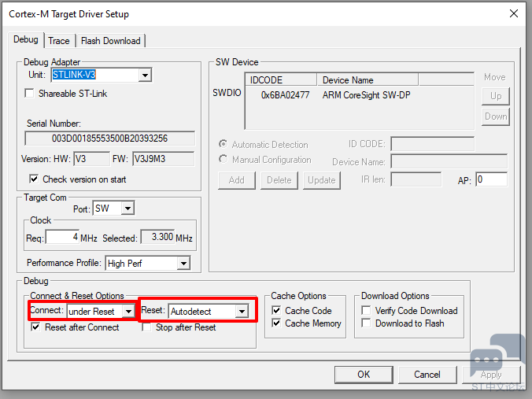
Task: Click the HW version V3 field
Action: pos(91,159)
